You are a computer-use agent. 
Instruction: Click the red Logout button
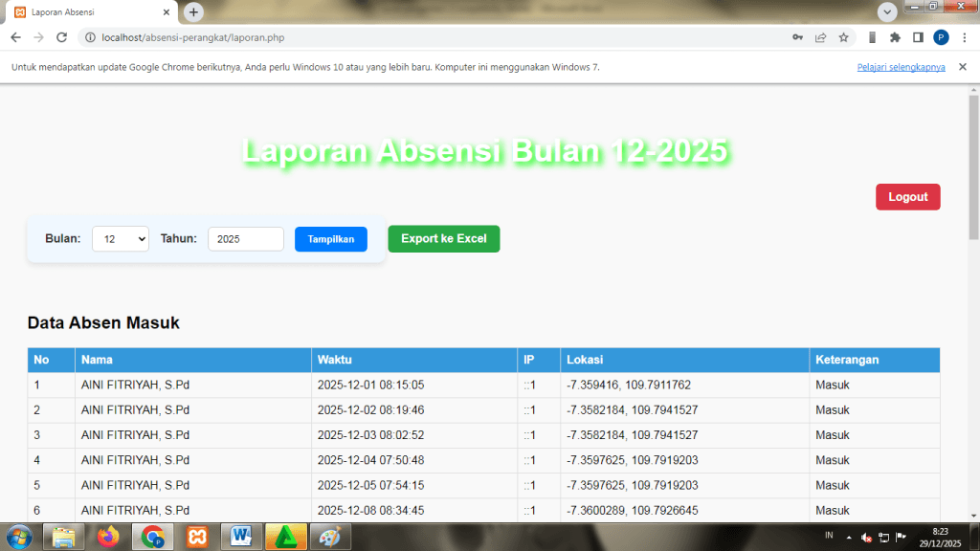click(907, 197)
